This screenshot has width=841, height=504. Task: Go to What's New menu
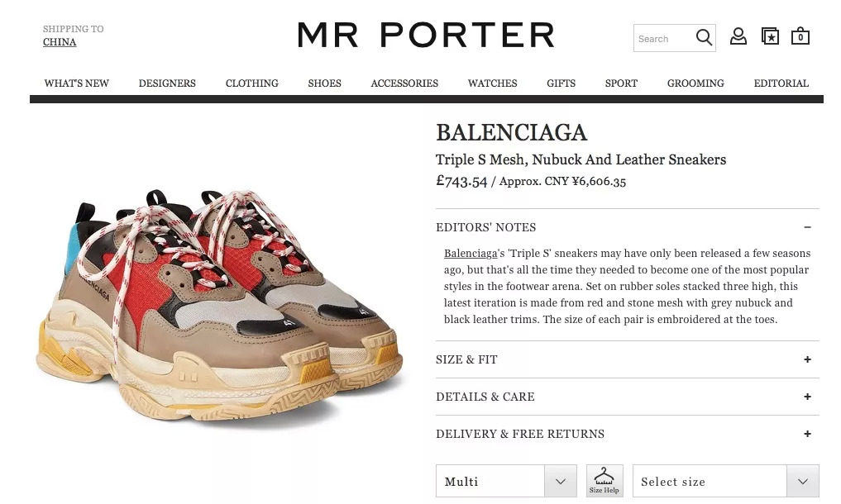pyautogui.click(x=76, y=83)
